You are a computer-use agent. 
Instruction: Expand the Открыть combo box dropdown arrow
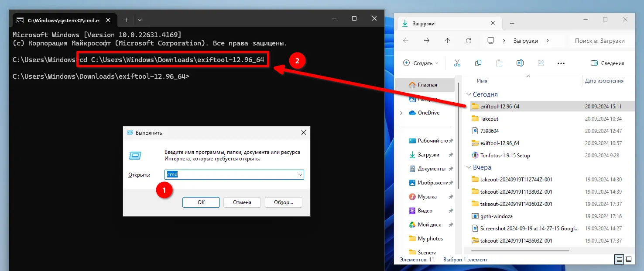[x=300, y=175]
